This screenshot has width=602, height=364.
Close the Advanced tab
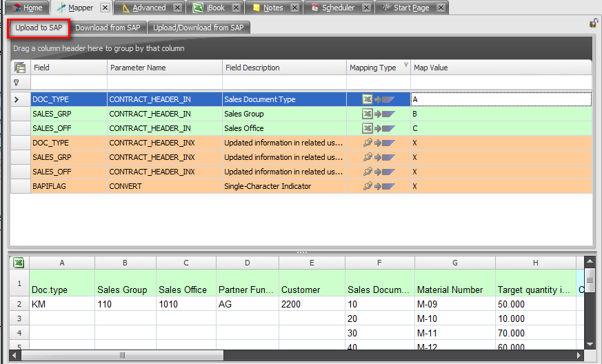tap(177, 8)
